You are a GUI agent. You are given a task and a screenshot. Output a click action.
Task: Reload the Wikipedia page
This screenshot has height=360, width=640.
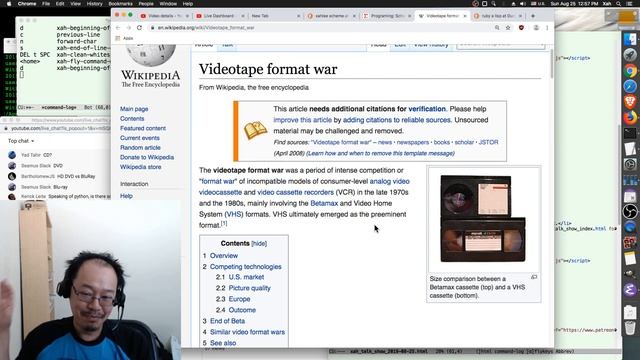click(139, 28)
